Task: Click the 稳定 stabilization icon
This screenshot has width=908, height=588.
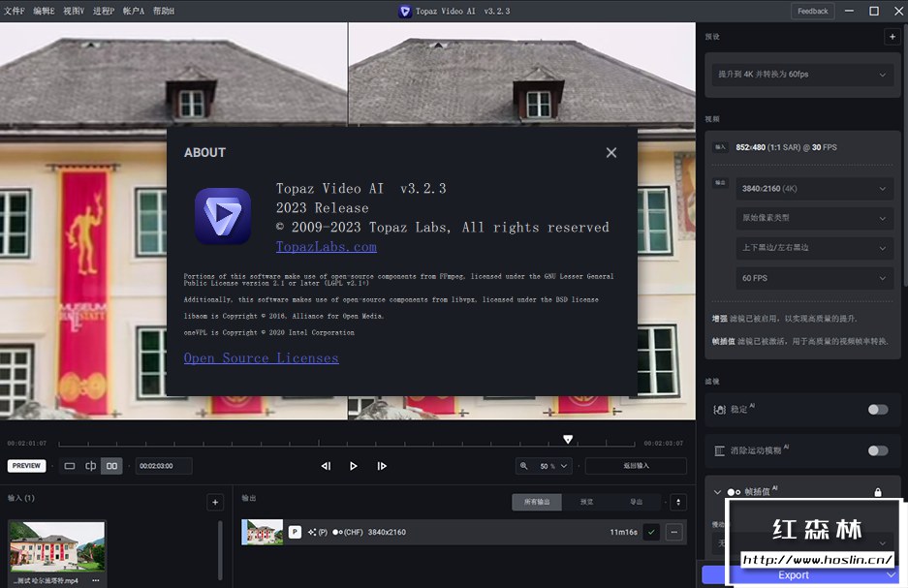Action: [x=719, y=410]
